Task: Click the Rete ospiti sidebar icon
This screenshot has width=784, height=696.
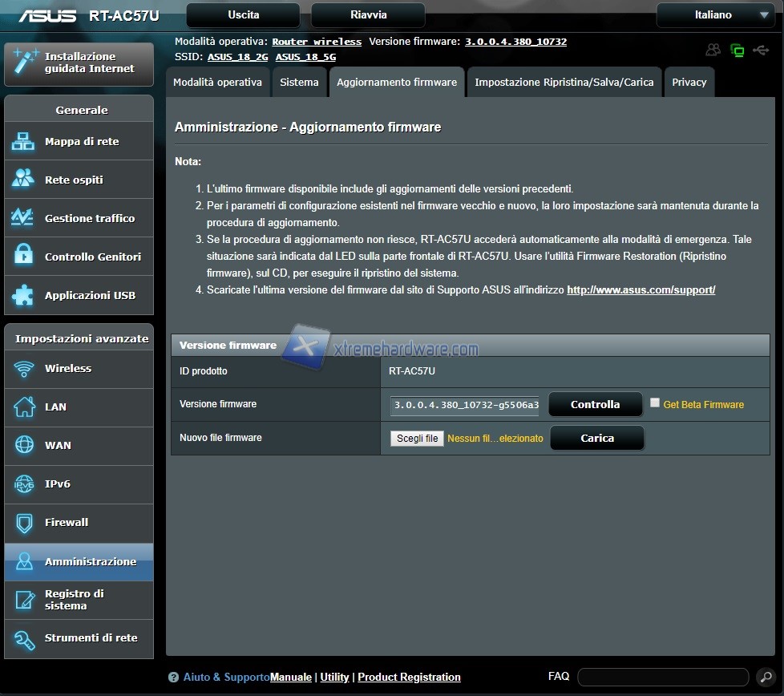Action: pyautogui.click(x=23, y=180)
